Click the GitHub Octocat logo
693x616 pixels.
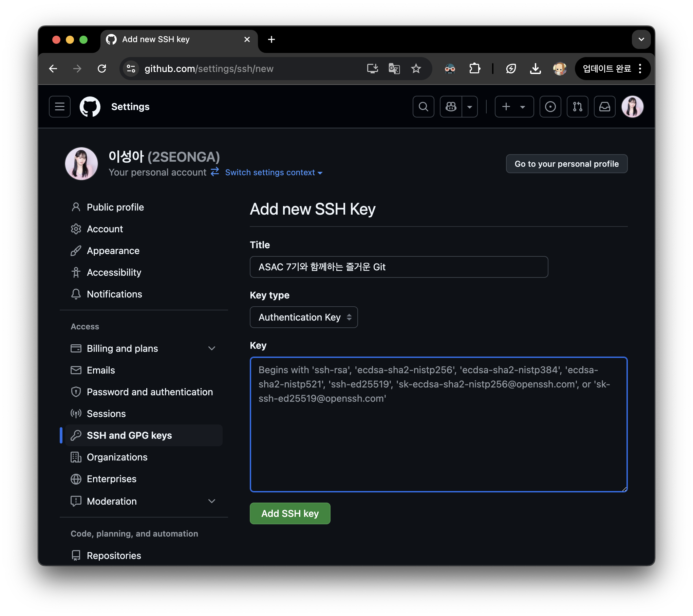(90, 107)
